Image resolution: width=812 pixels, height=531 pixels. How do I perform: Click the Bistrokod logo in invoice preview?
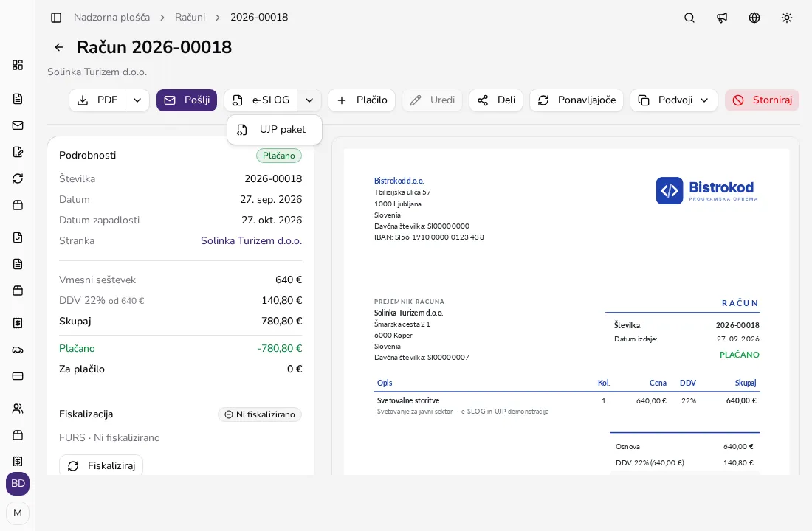coord(707,190)
